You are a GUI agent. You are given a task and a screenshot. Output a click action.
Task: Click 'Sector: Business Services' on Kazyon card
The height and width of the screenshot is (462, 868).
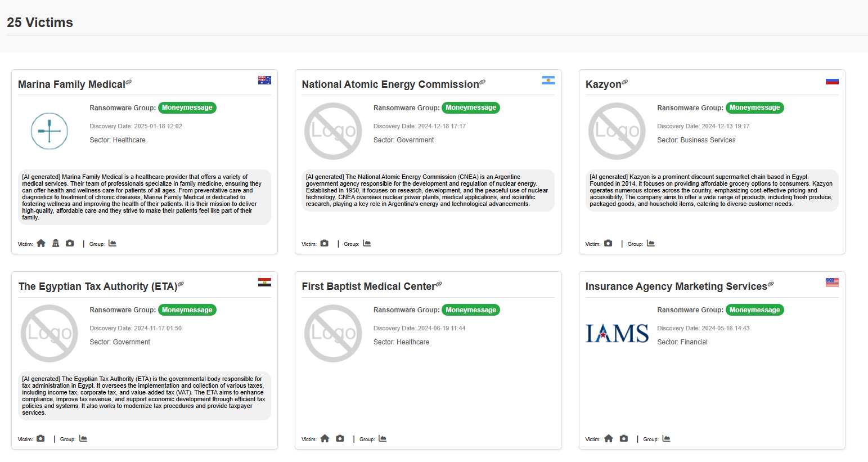click(x=696, y=140)
